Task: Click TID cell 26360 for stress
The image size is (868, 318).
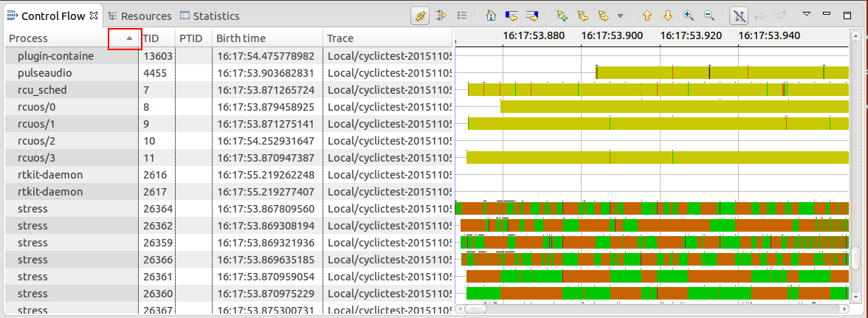Action: coord(158,294)
